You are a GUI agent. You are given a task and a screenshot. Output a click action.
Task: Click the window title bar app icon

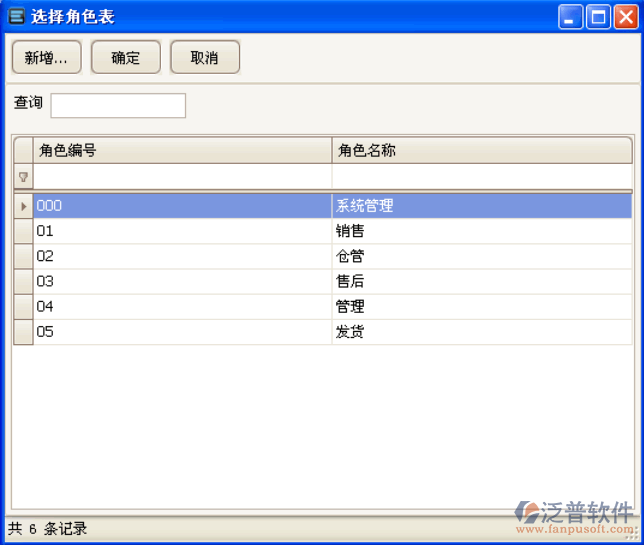(x=16, y=16)
